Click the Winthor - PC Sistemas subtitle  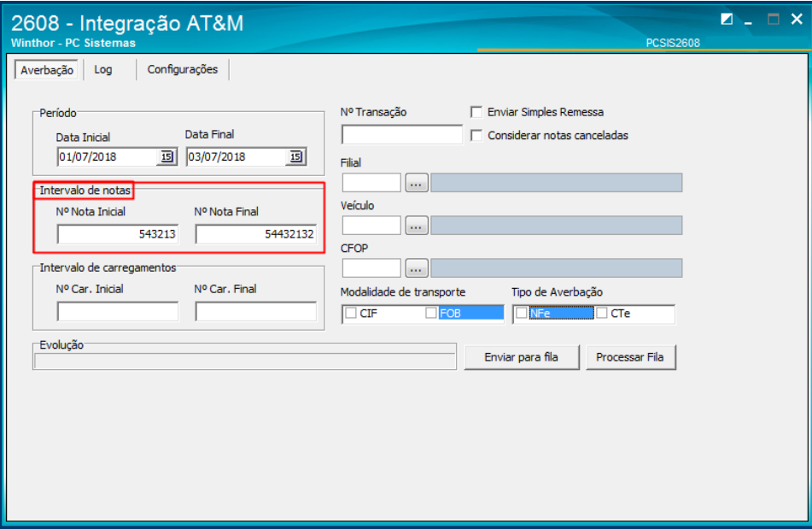[x=73, y=43]
